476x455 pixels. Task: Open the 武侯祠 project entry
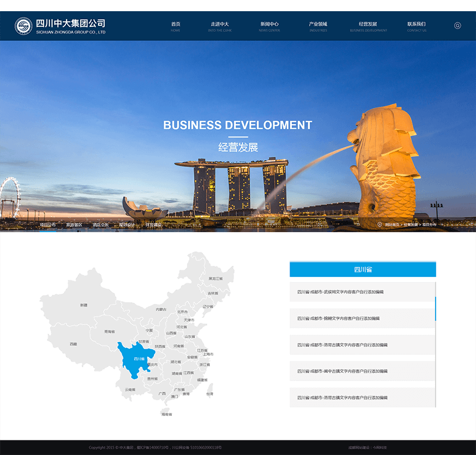tap(363, 292)
